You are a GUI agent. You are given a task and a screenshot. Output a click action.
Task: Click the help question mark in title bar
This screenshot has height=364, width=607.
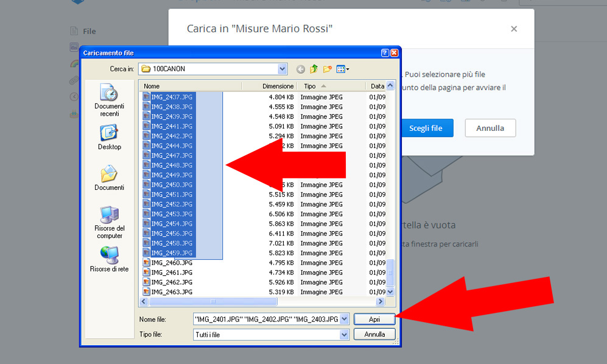click(385, 53)
